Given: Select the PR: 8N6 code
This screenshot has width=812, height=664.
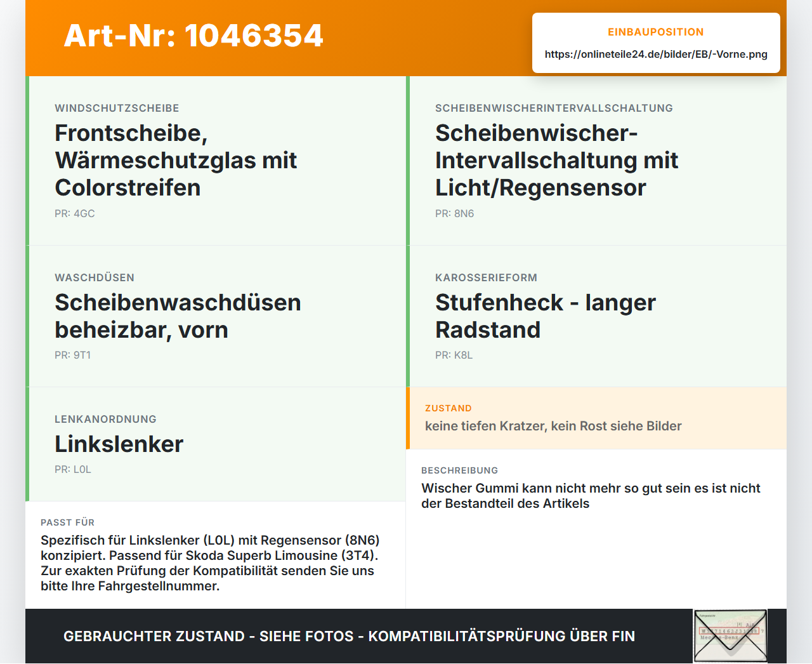Looking at the screenshot, I should tap(454, 214).
